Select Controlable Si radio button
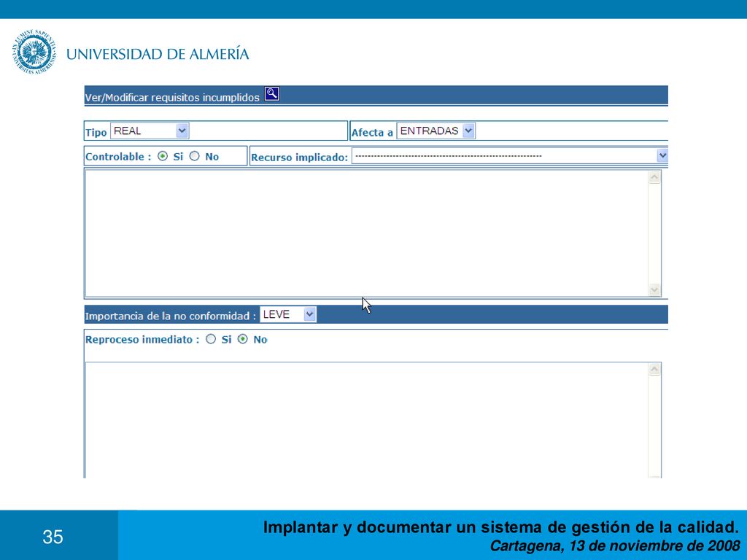This screenshot has width=747, height=560. point(163,156)
